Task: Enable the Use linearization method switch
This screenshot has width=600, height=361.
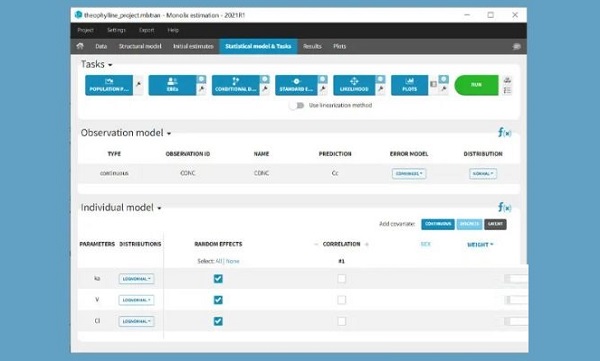Action: 297,105
